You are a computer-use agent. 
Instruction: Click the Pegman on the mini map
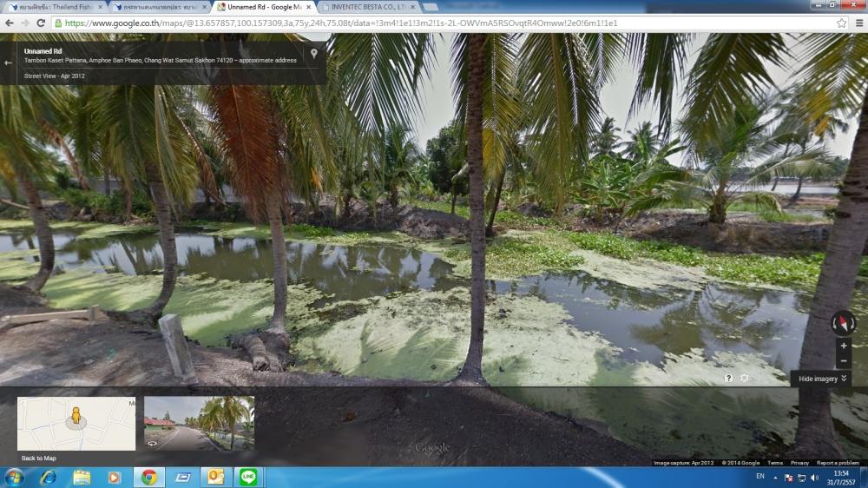pos(76,415)
